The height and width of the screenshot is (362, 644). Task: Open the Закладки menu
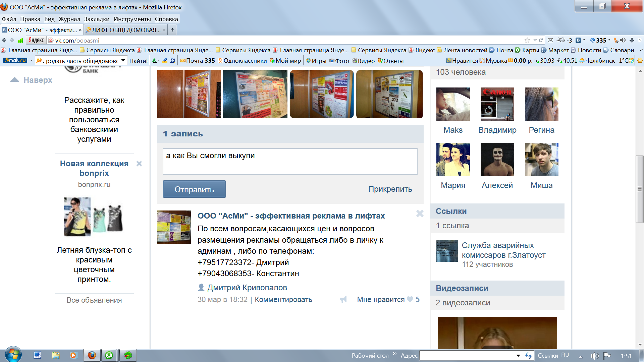click(x=97, y=19)
